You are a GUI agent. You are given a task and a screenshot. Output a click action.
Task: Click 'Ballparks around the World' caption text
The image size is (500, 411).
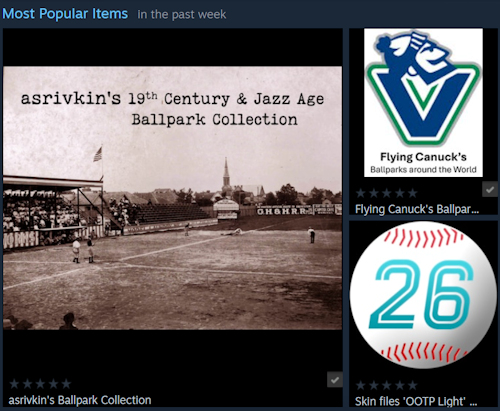pyautogui.click(x=423, y=170)
